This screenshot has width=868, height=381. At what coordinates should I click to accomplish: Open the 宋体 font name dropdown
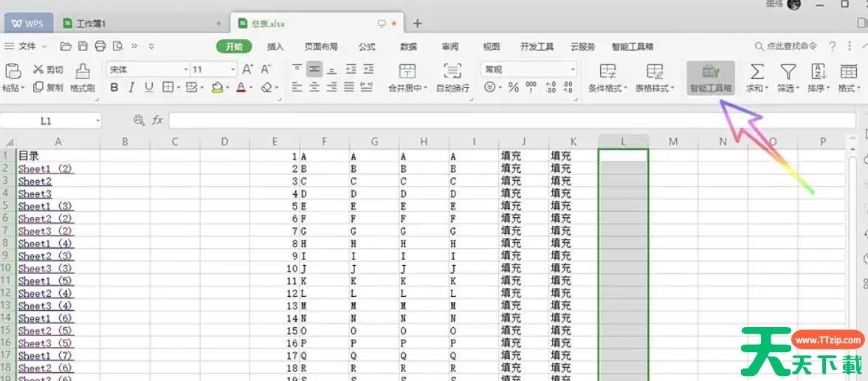(x=186, y=69)
